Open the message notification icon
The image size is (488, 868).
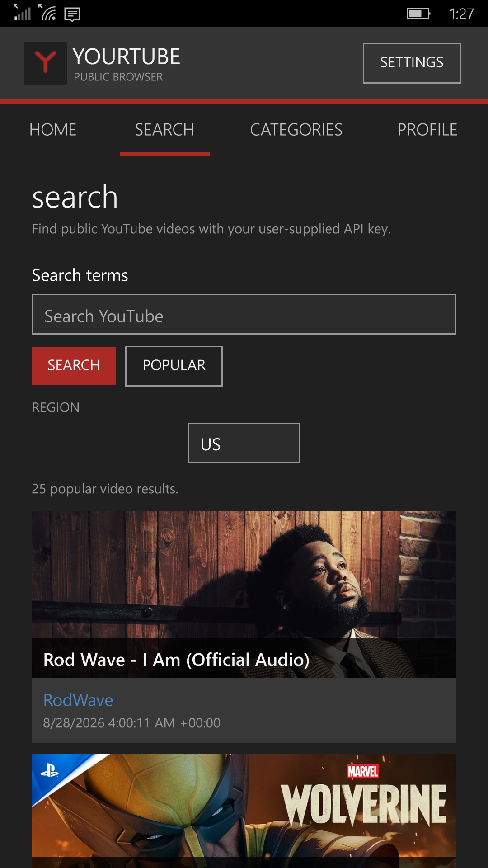click(72, 14)
